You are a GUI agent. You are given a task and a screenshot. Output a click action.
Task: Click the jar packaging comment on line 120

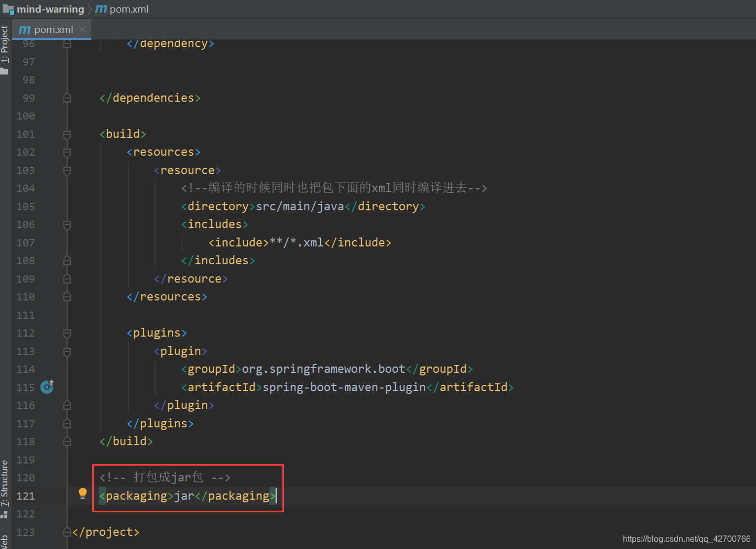(x=165, y=477)
